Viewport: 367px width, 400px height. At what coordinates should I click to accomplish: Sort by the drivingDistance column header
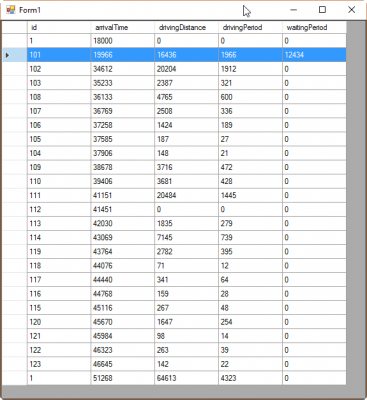point(187,27)
